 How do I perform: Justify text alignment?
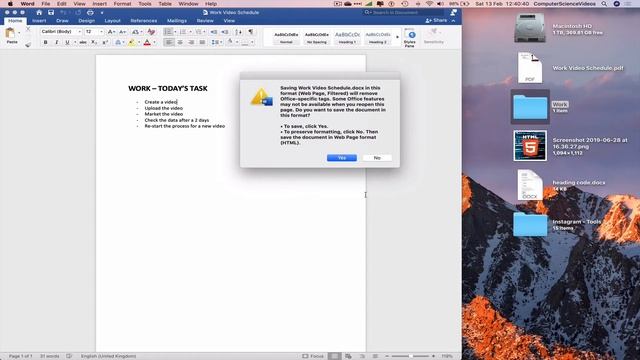[x=202, y=42]
